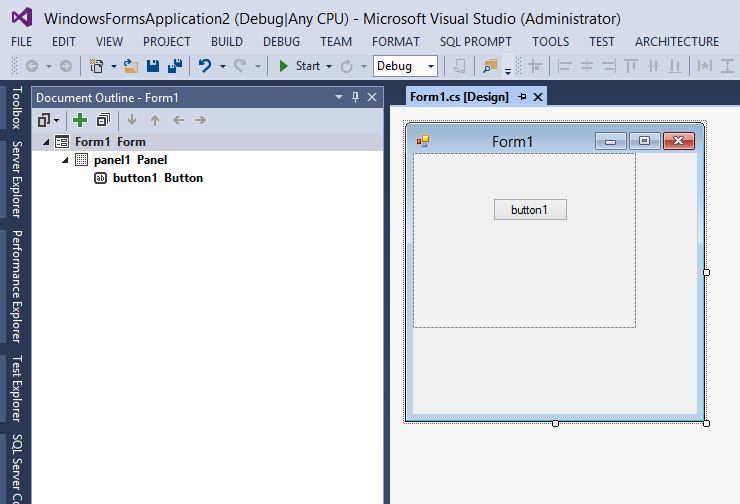This screenshot has height=504, width=740.
Task: Open the Performance Explorer side tab
Action: 17,286
